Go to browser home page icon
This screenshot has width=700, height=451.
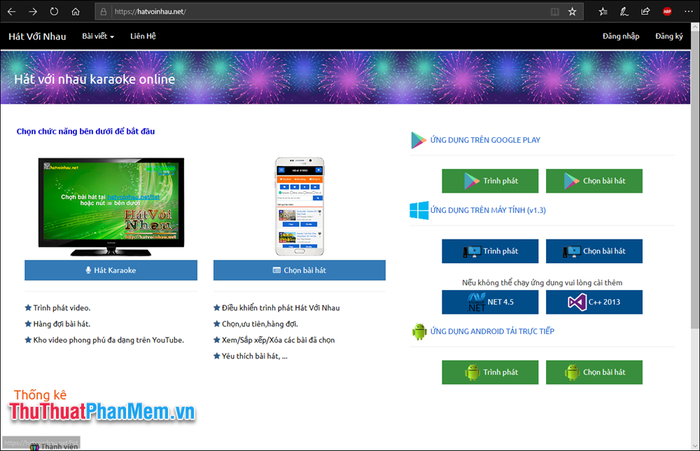[77, 11]
